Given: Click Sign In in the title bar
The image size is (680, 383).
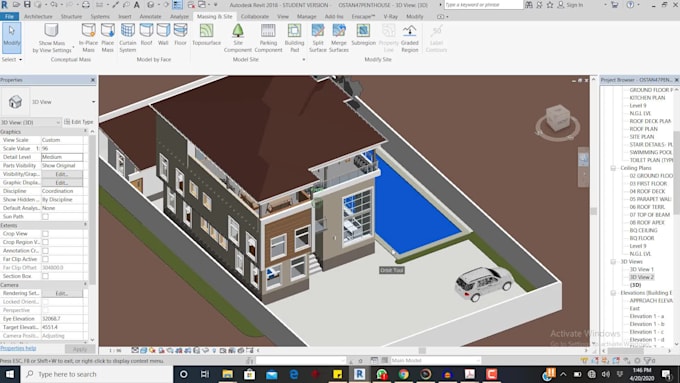Looking at the screenshot, I should tap(570, 5).
